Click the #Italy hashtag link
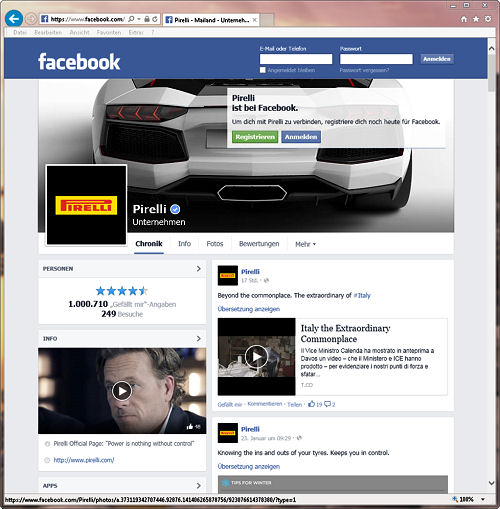This screenshot has height=509, width=500. pyautogui.click(x=362, y=295)
